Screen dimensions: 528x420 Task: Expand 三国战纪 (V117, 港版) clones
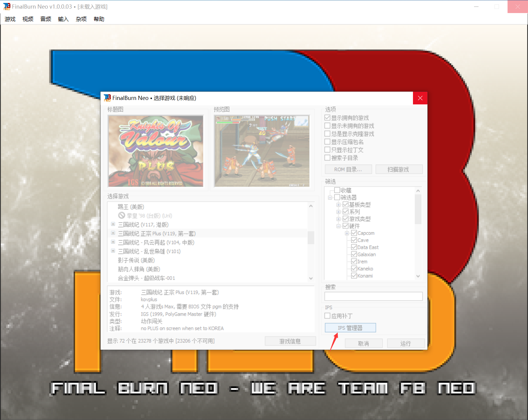coord(113,224)
